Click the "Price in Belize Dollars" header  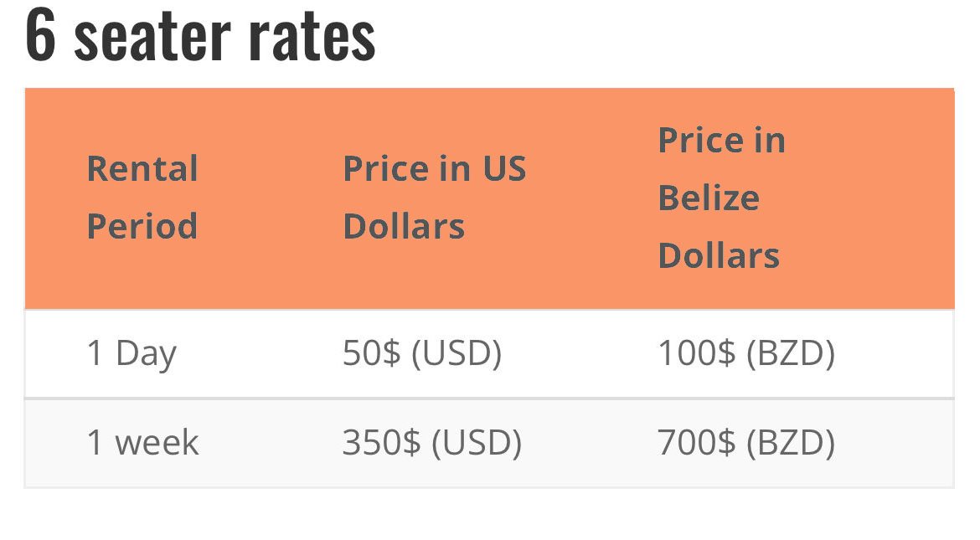click(x=721, y=198)
